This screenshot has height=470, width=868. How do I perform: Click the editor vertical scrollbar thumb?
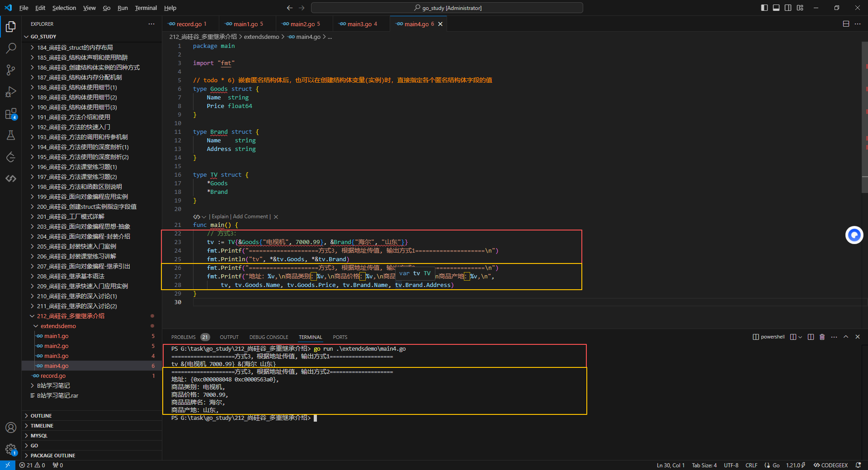coord(865,117)
